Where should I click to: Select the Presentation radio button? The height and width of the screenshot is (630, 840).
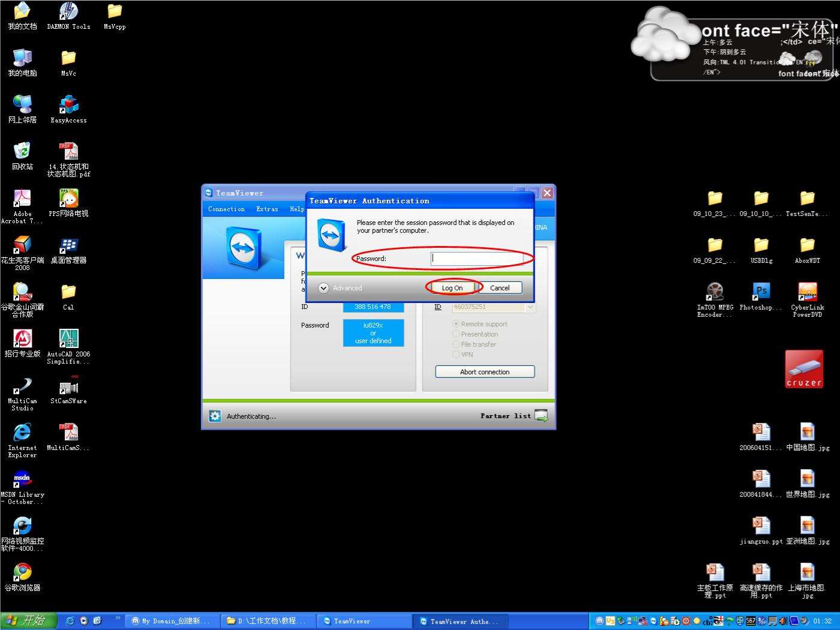click(456, 334)
